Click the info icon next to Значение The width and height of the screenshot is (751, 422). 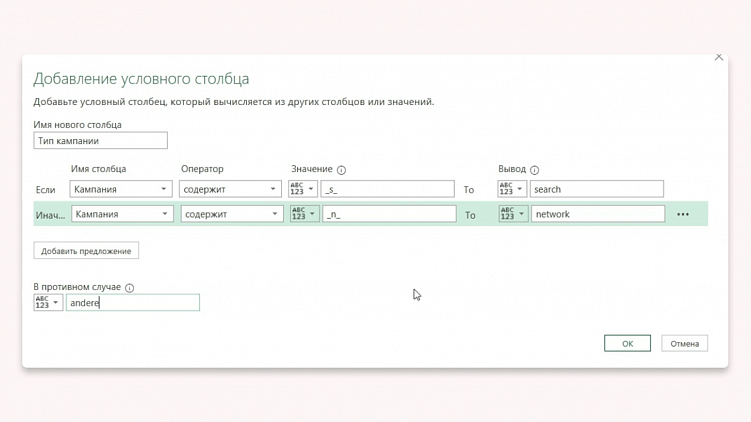click(341, 170)
